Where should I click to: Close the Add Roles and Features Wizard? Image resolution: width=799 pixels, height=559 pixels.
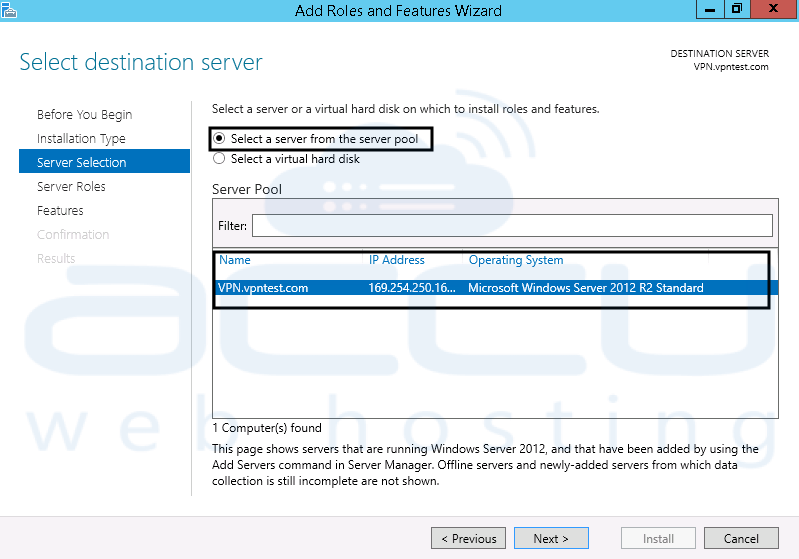click(x=774, y=9)
